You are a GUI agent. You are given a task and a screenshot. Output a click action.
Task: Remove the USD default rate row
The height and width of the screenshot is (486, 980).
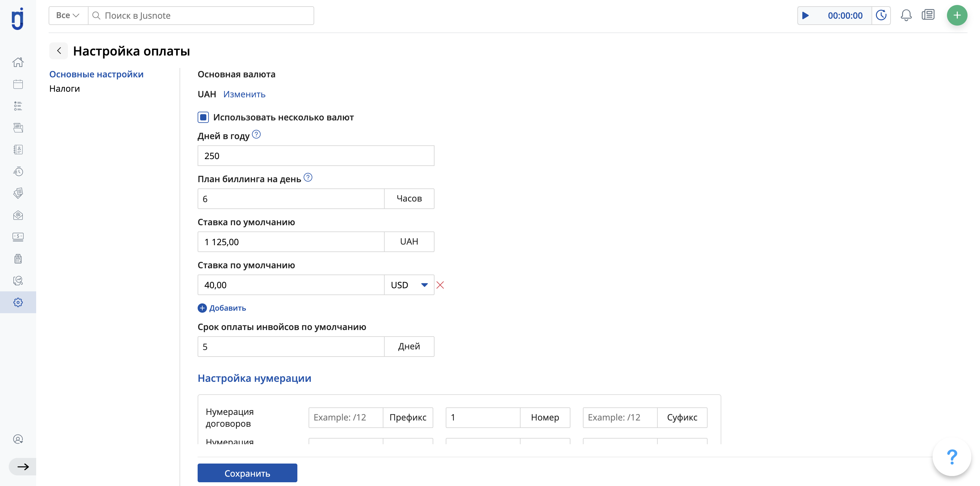[440, 285]
